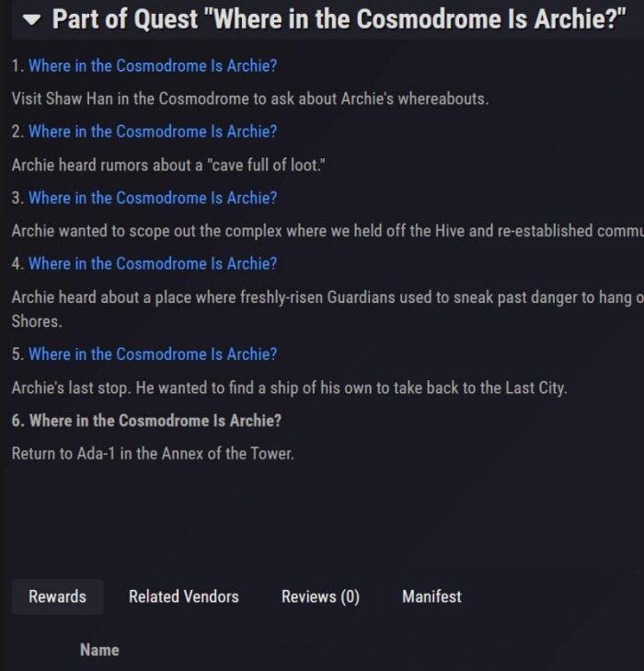The height and width of the screenshot is (671, 644).
Task: Click the Archie's last stop description
Action: point(290,388)
